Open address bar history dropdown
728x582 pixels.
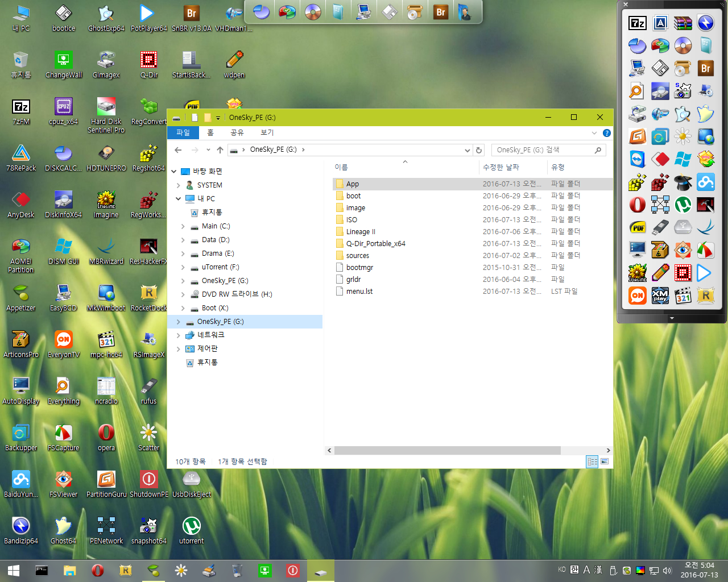pyautogui.click(x=468, y=150)
